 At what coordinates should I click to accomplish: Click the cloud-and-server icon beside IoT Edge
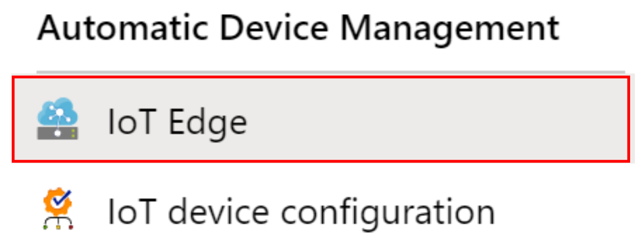tap(57, 119)
